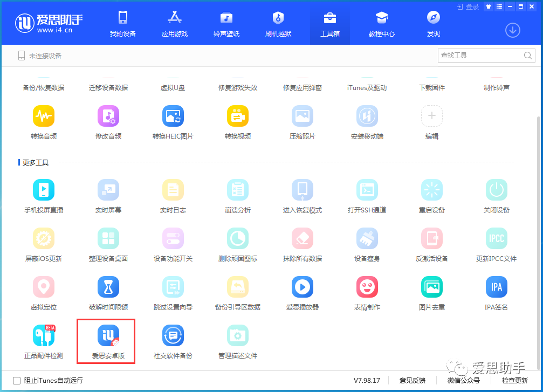543x392 pixels.
Task: Open 转换音频 audio converter tool
Action: 44,116
